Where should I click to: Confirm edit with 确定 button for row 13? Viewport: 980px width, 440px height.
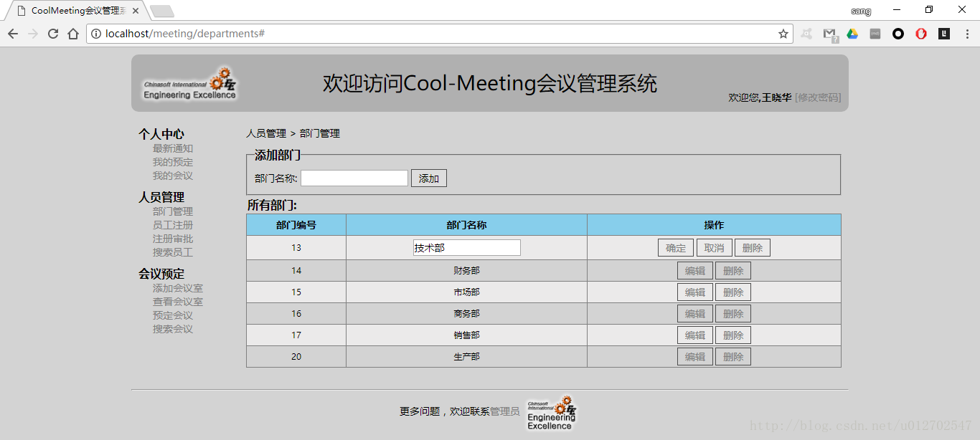tap(675, 248)
